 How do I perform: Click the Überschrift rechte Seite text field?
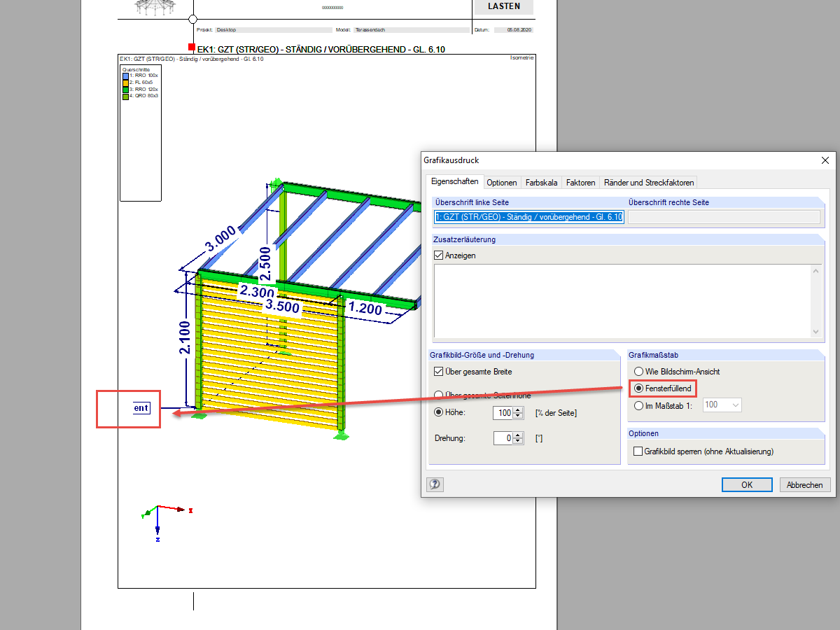pos(724,217)
